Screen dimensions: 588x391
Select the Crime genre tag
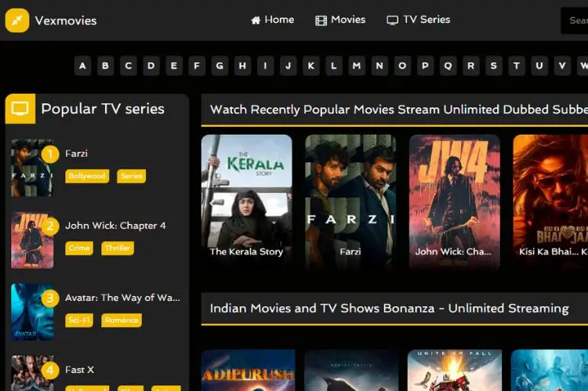pyautogui.click(x=79, y=248)
